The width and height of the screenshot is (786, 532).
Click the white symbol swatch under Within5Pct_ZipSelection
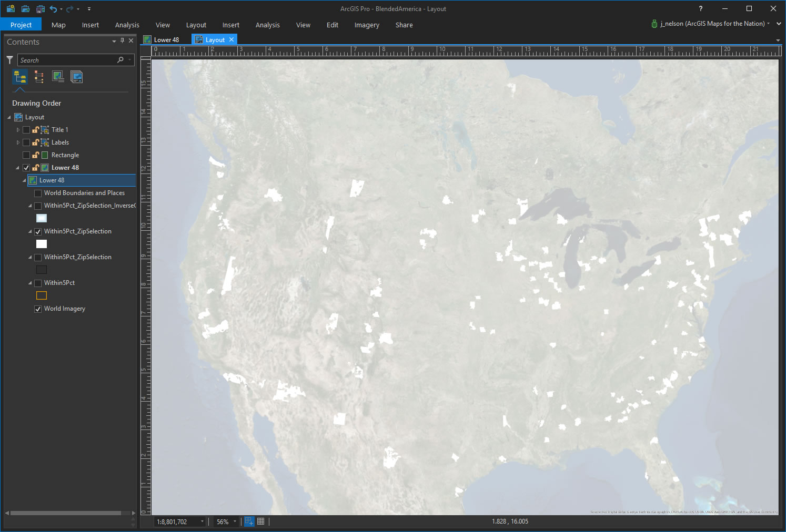(x=42, y=244)
